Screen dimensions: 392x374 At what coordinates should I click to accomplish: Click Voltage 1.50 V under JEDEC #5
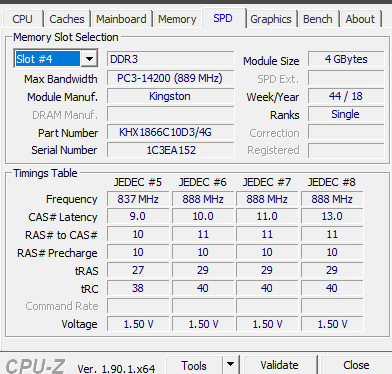[138, 324]
